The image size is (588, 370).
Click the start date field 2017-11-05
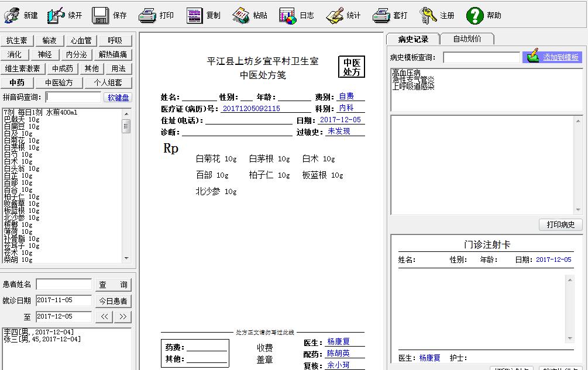tap(64, 300)
